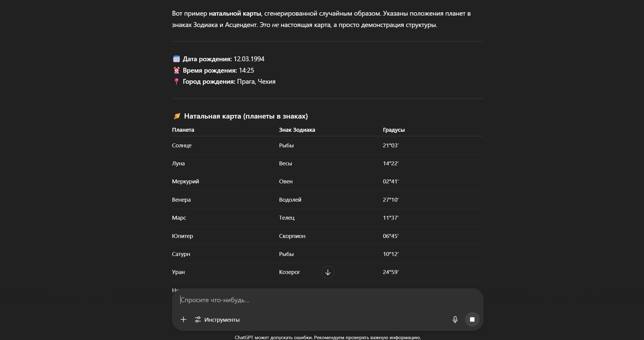644x340 pixels.
Task: Click the ChatGPT disclaimer text at bottom
Action: [328, 337]
